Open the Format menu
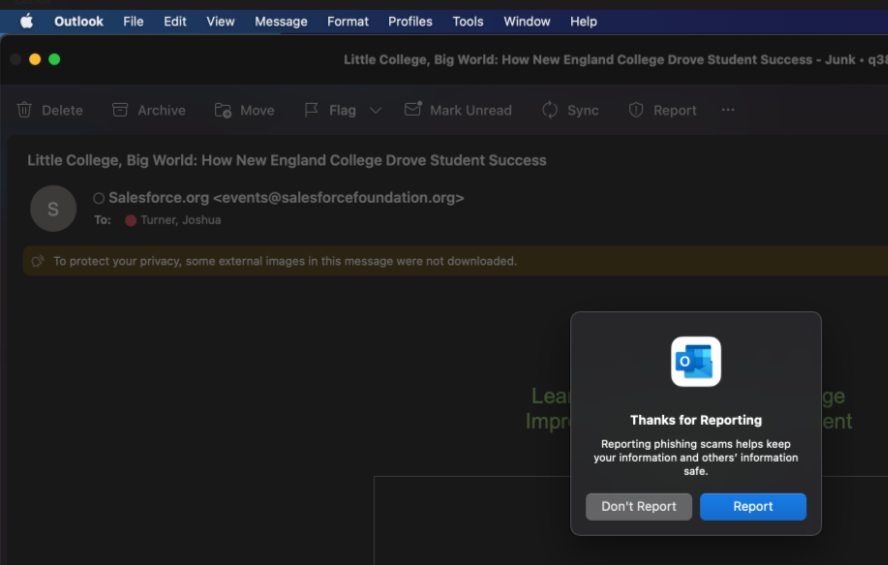 [348, 22]
